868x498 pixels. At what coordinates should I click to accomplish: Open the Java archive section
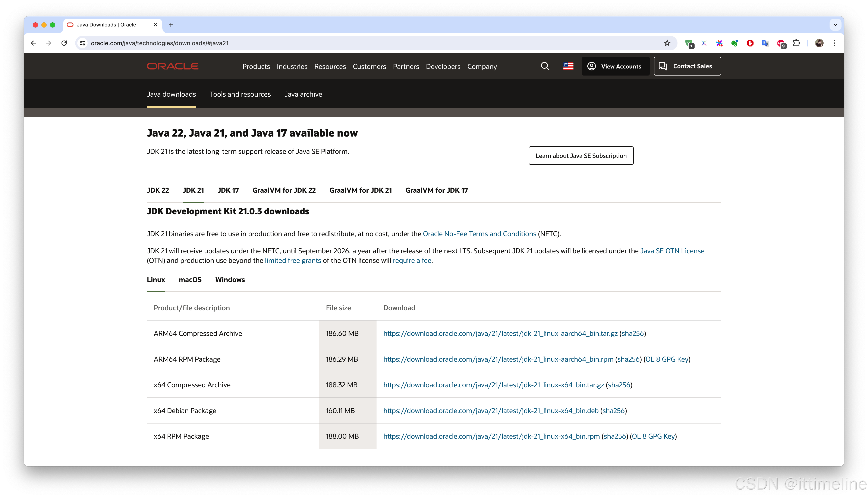point(303,94)
